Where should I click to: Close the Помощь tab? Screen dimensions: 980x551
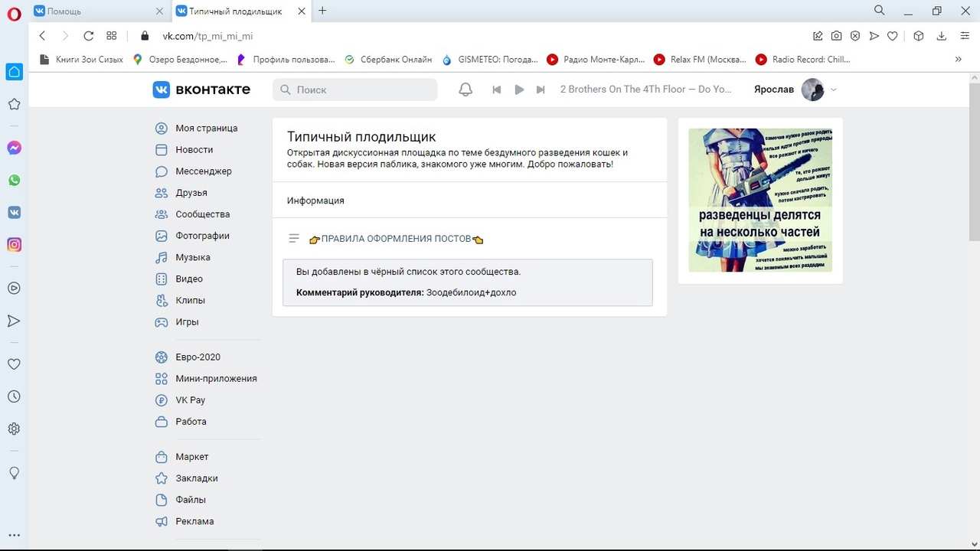pyautogui.click(x=159, y=11)
